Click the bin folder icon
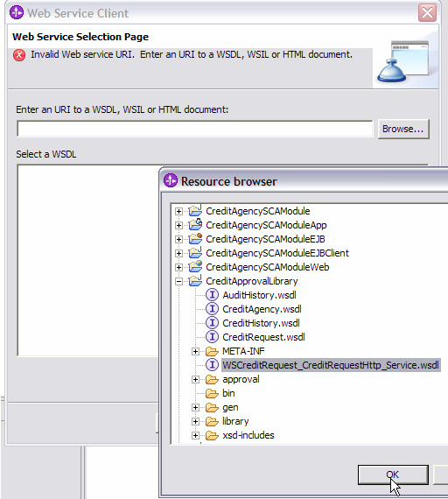The image size is (448, 499). click(212, 393)
